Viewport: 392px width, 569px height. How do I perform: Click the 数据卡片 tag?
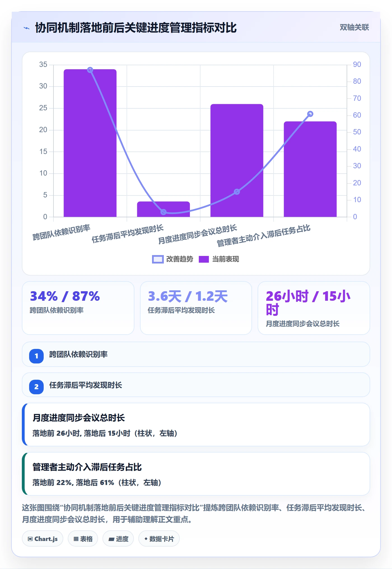(159, 539)
